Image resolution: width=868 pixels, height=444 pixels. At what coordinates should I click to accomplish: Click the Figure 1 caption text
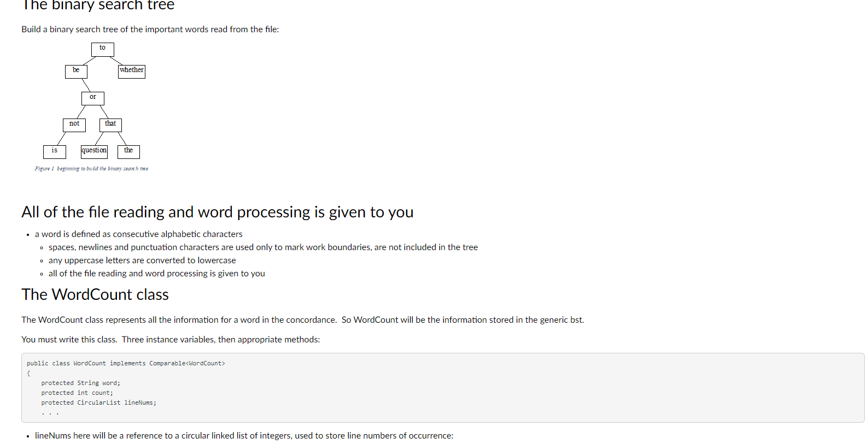[91, 169]
